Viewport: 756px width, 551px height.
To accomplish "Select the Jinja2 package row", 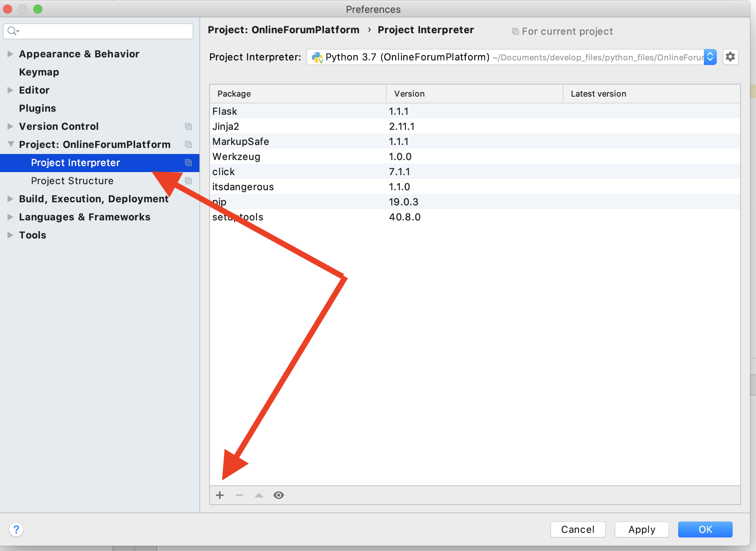I will click(x=475, y=126).
